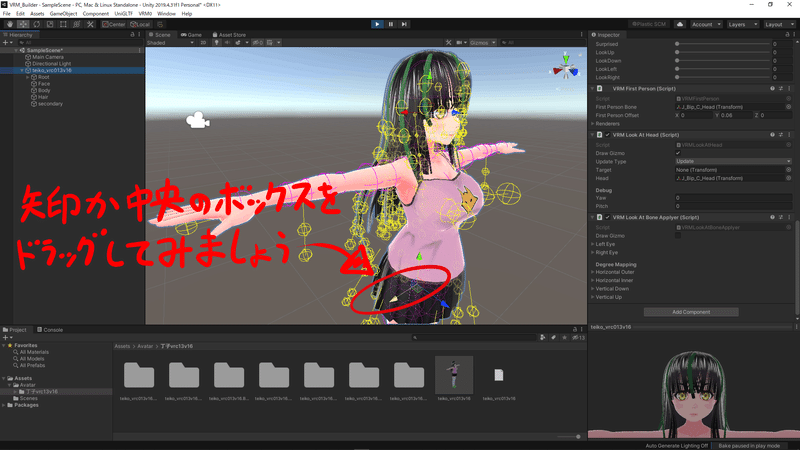Open the Update Type dropdown
The image size is (800, 450).
tap(733, 161)
